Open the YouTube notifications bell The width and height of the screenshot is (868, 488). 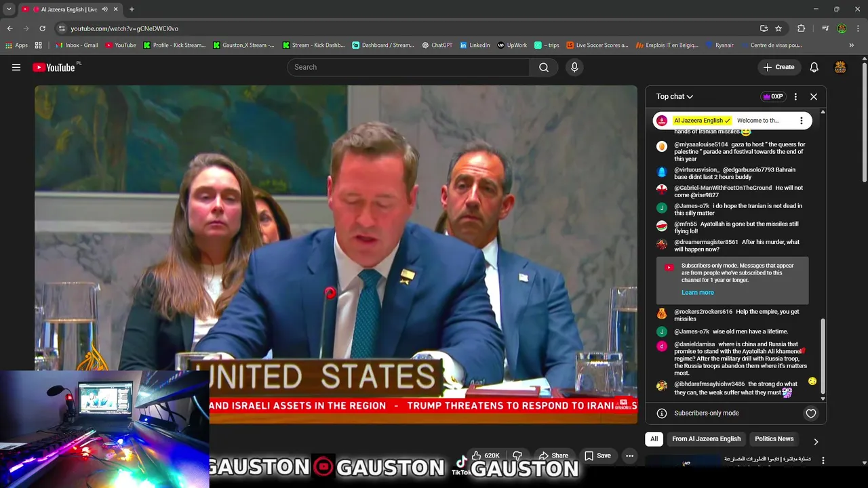(814, 67)
